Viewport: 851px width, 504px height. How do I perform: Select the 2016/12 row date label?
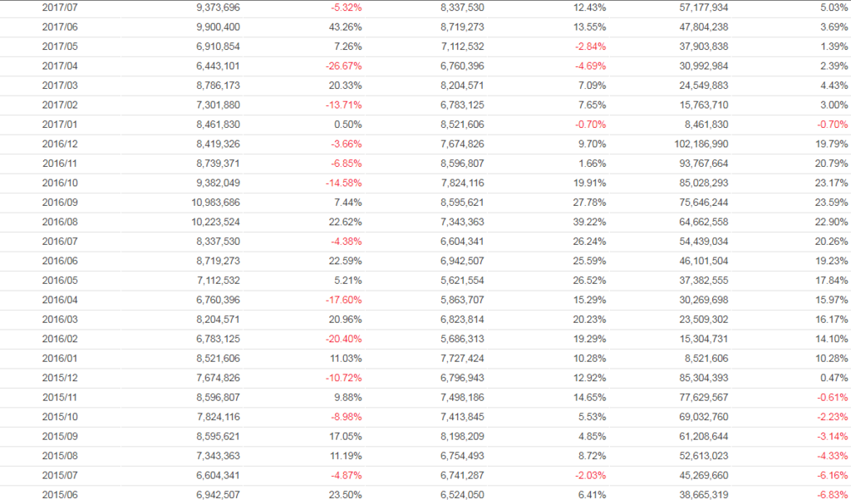pos(58,144)
